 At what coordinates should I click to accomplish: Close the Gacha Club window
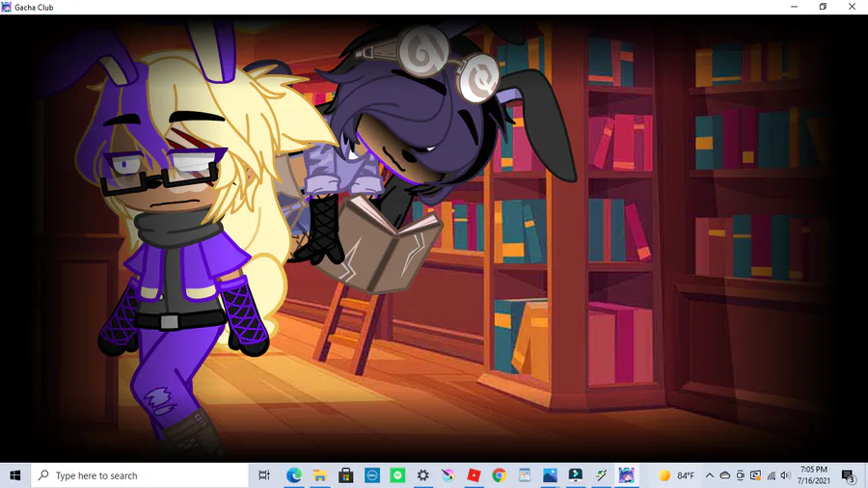(852, 7)
